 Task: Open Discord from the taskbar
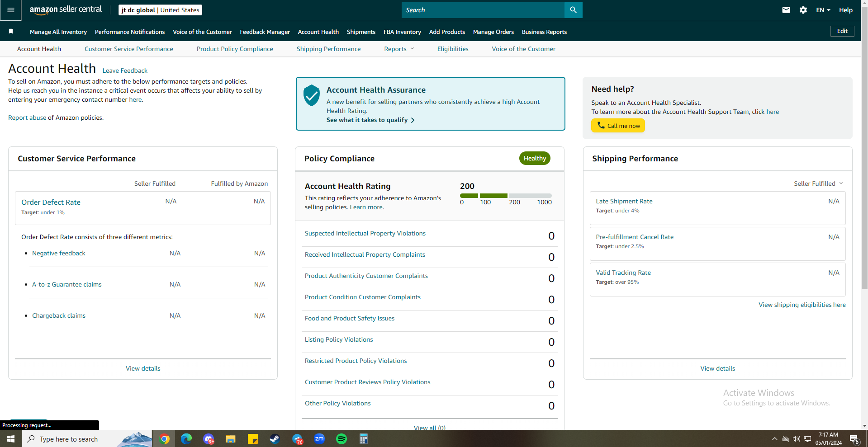point(209,439)
